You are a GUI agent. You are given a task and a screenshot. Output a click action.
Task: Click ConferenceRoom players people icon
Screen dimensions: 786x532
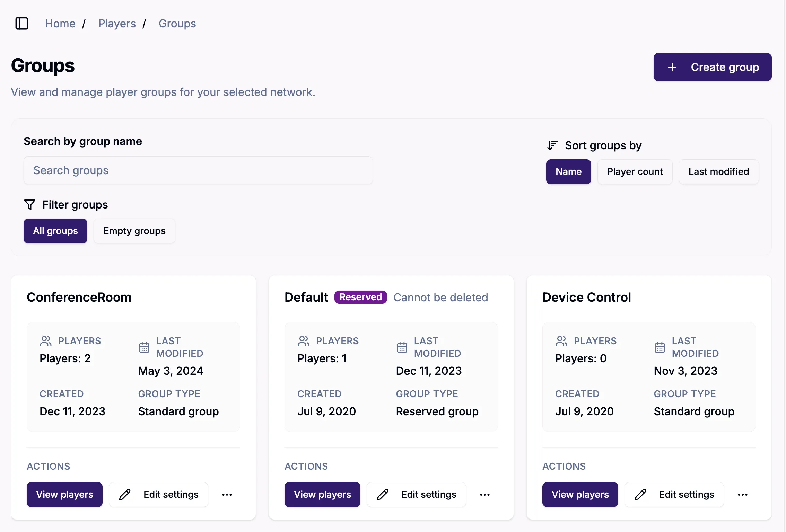pyautogui.click(x=46, y=341)
